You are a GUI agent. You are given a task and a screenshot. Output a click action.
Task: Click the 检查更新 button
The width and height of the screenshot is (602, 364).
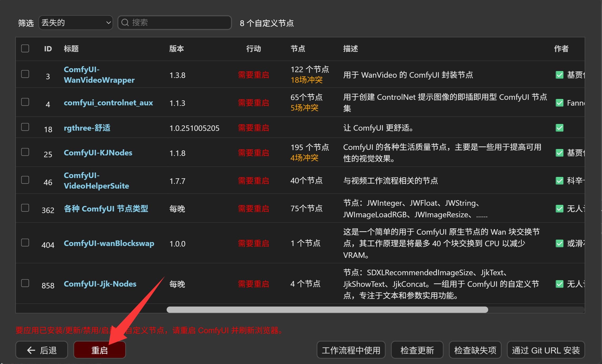click(x=417, y=350)
